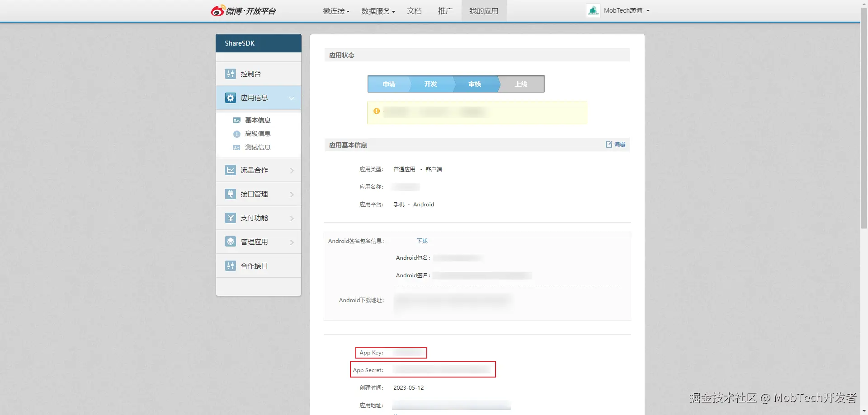Expand the 接口管理 section arrow

(292, 194)
